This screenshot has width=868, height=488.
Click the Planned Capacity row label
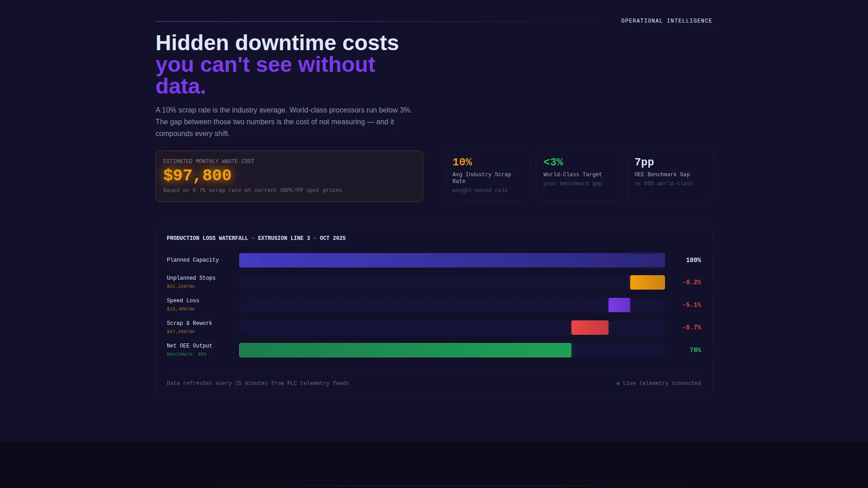[x=193, y=260]
